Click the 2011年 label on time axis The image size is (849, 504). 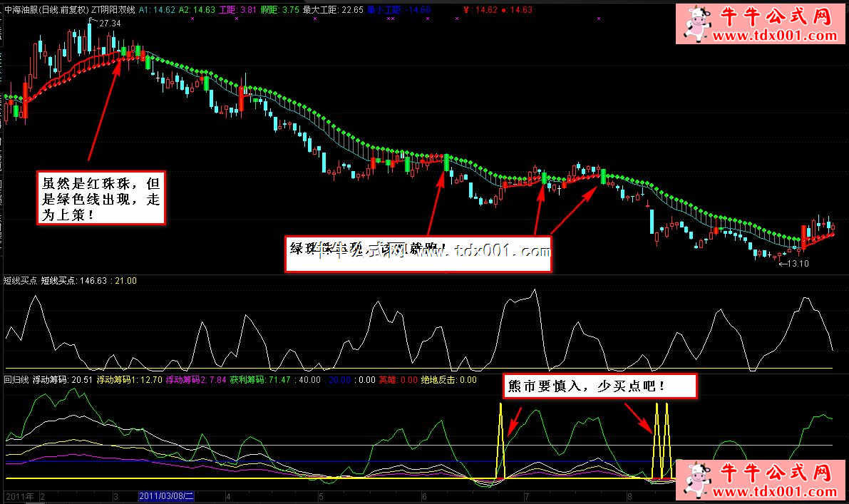pyautogui.click(x=19, y=495)
